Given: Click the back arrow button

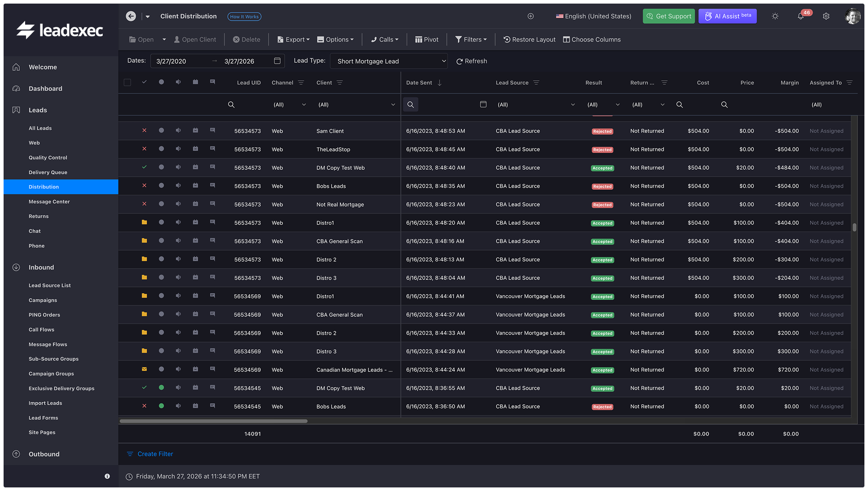Looking at the screenshot, I should [131, 16].
